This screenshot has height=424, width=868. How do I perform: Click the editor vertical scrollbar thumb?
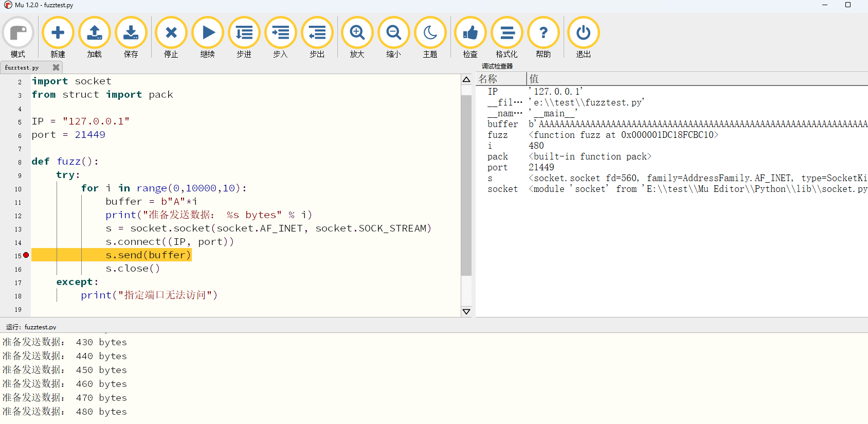point(466,185)
